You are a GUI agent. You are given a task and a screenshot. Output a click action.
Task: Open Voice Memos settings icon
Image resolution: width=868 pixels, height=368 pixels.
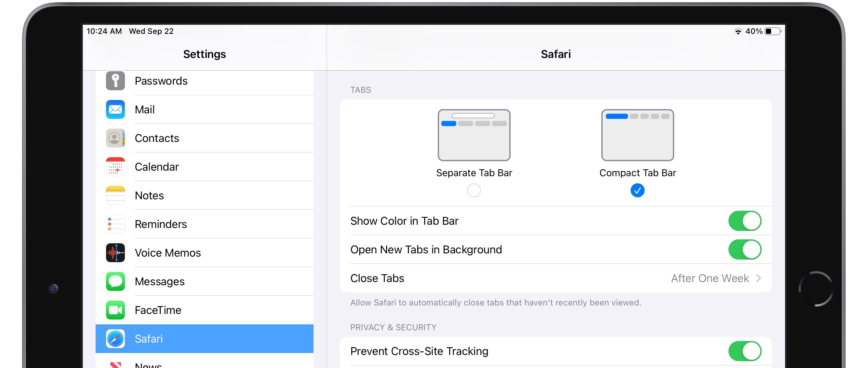pos(115,253)
